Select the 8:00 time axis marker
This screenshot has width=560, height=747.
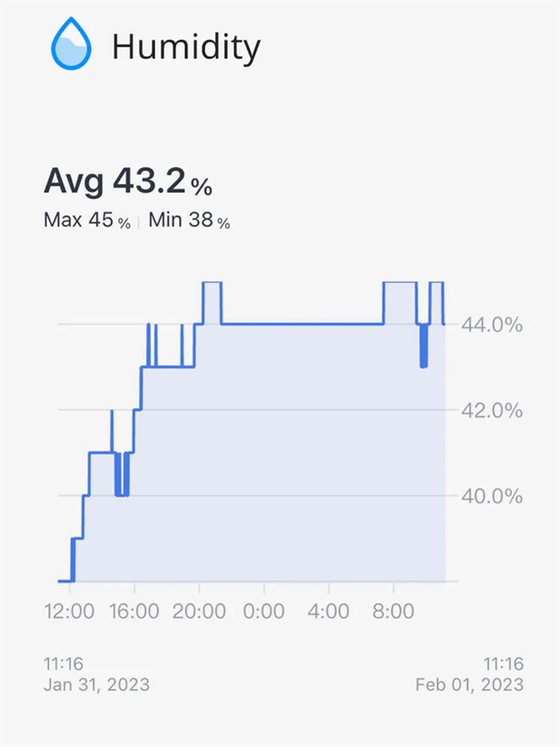pyautogui.click(x=393, y=611)
